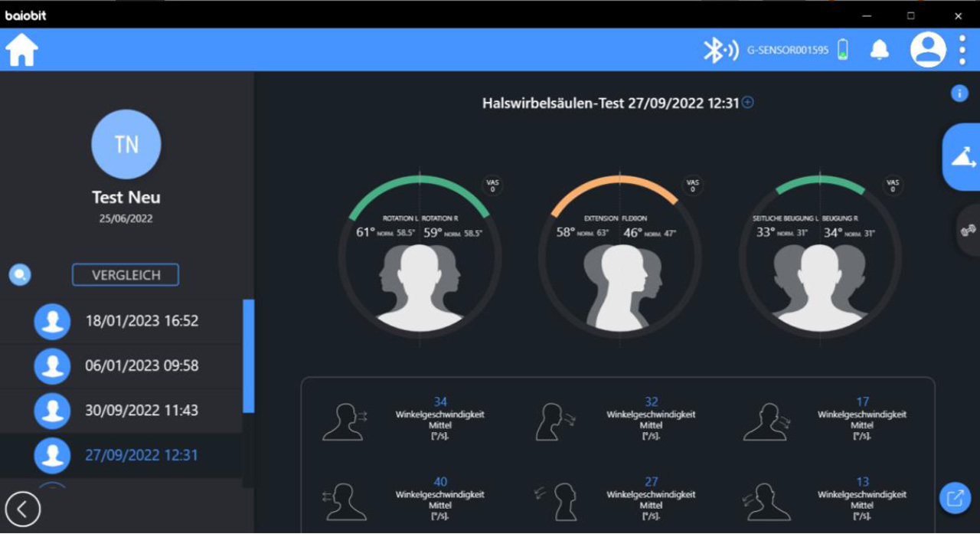The width and height of the screenshot is (980, 534).
Task: Open the three-dot options menu
Action: [962, 51]
